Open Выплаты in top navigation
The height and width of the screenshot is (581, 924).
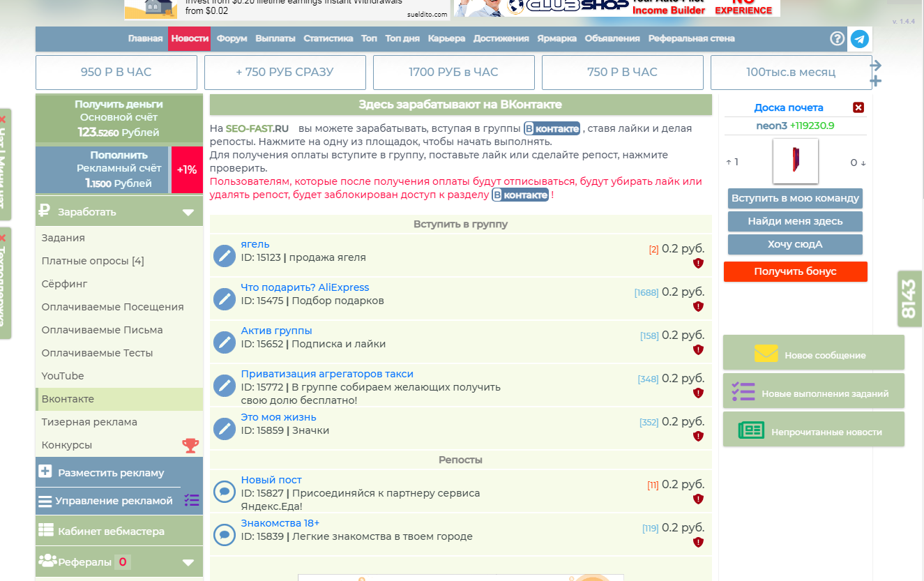275,38
